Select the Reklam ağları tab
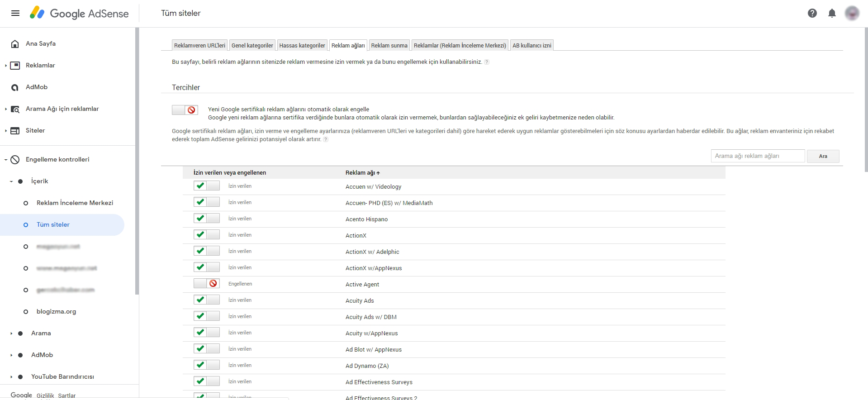This screenshot has height=400, width=868. click(348, 45)
